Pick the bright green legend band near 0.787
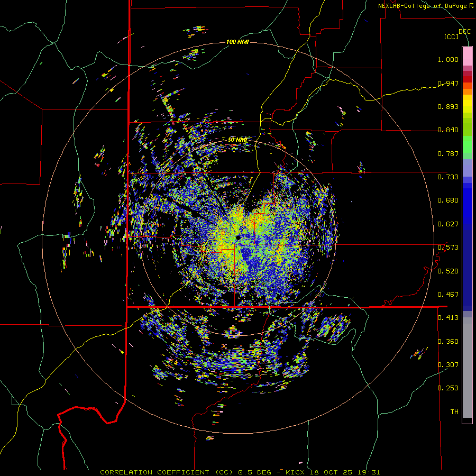 [x=467, y=144]
